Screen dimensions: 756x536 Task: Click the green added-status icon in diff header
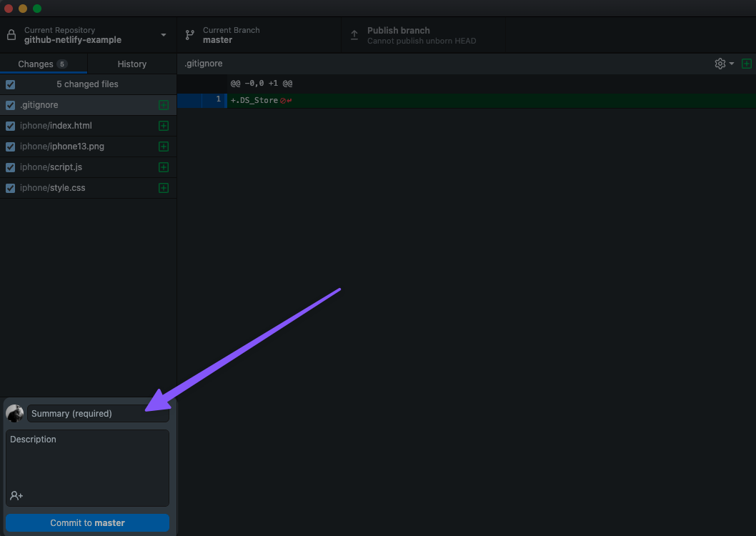[x=747, y=64]
